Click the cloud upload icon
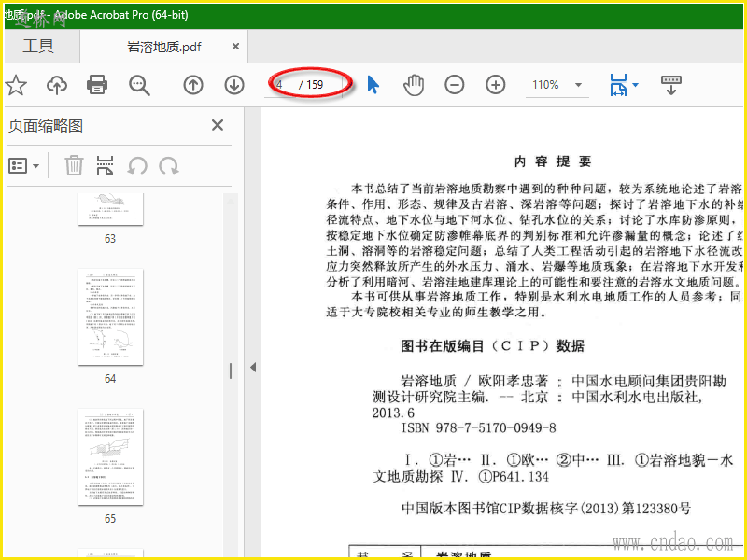The image size is (747, 560). 57,85
